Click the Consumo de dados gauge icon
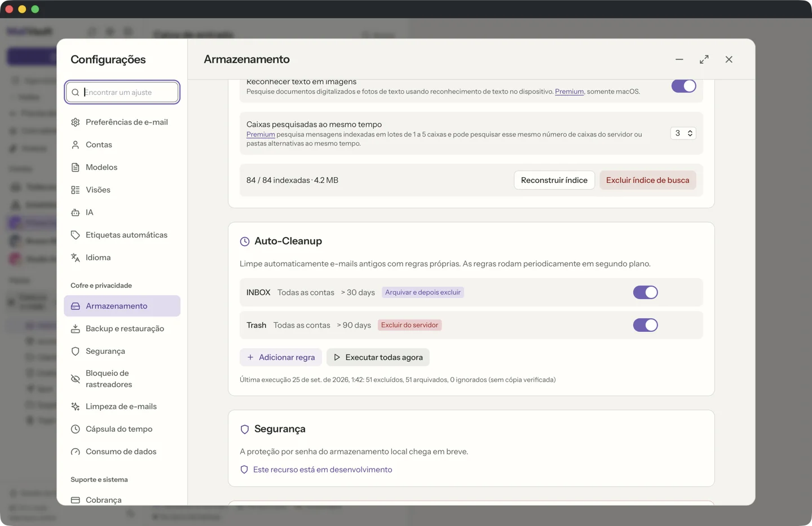This screenshot has height=526, width=812. tap(76, 452)
